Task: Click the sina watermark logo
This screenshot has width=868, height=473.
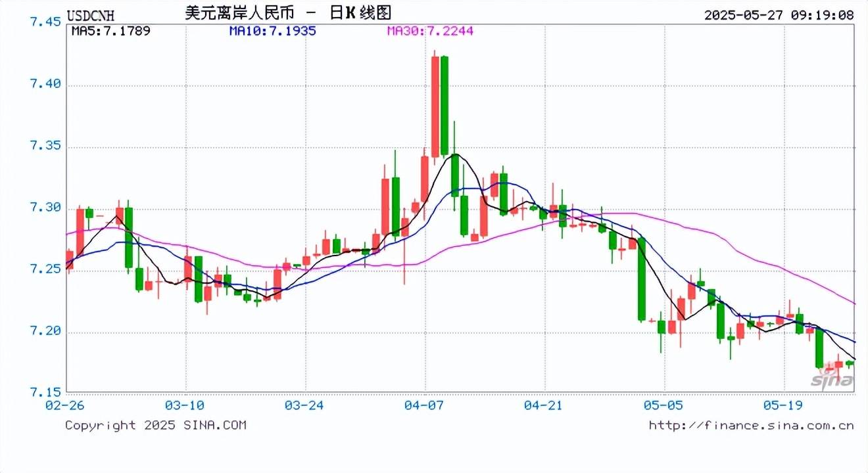Action: [831, 380]
